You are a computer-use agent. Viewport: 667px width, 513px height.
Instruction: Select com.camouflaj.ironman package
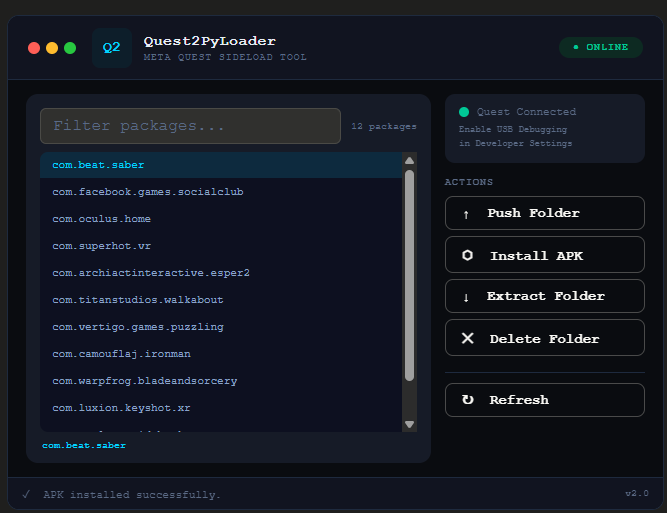(221, 354)
